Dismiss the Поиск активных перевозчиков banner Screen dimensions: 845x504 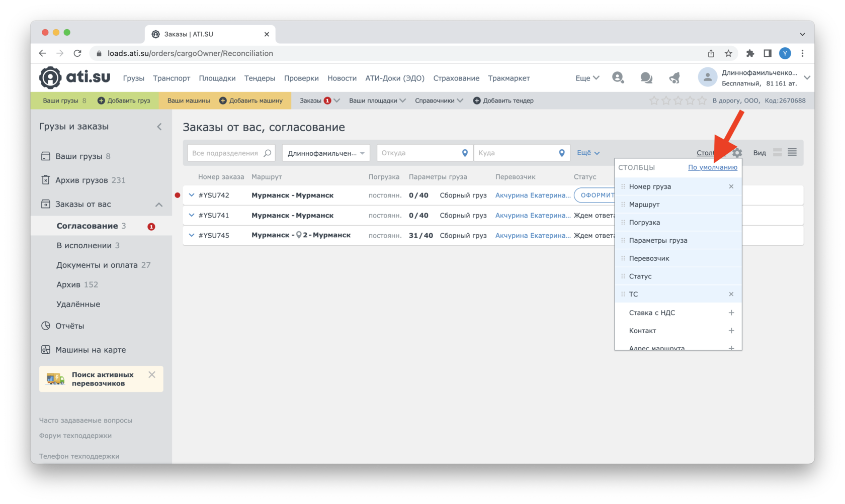[152, 375]
